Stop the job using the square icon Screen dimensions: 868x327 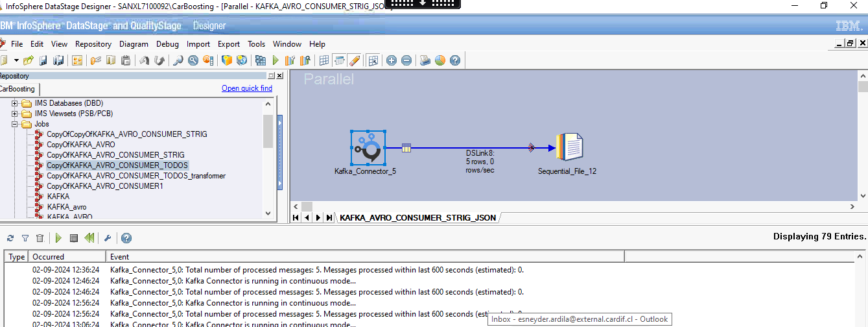click(74, 238)
